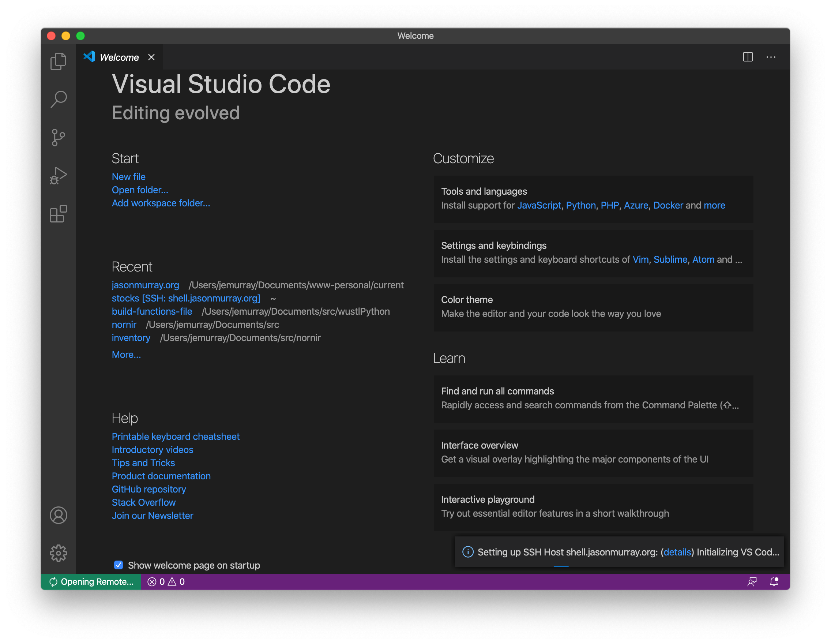
Task: Open details in the SSH Host notification
Action: 677,552
